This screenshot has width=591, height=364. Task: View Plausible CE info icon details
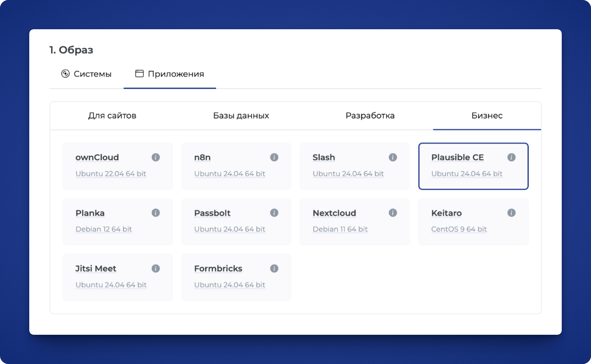click(511, 157)
